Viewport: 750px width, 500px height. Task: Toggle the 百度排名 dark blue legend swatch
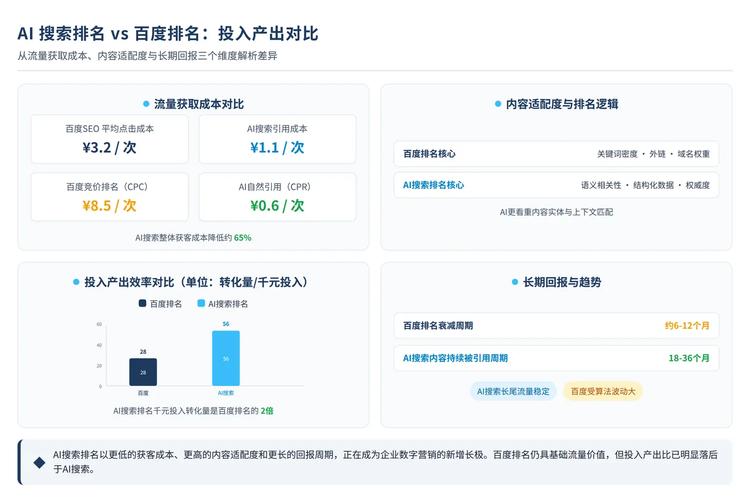143,303
